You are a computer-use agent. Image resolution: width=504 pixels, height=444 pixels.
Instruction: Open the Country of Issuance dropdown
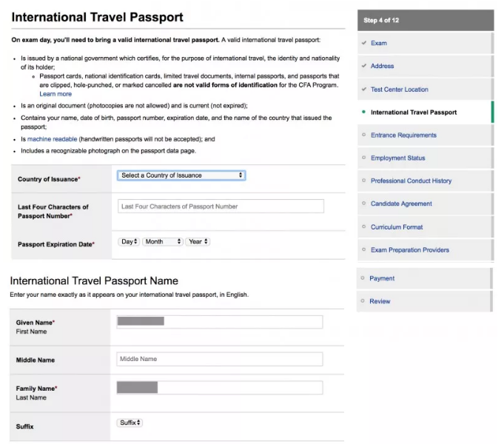click(x=181, y=175)
